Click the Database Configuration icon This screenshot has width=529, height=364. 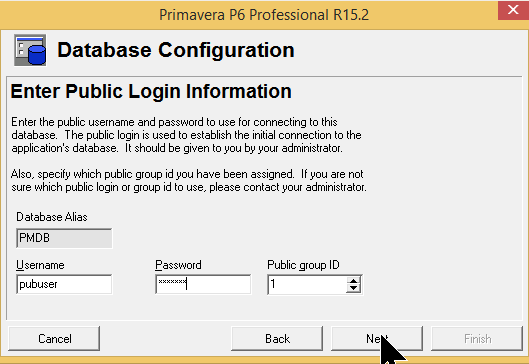tap(30, 50)
